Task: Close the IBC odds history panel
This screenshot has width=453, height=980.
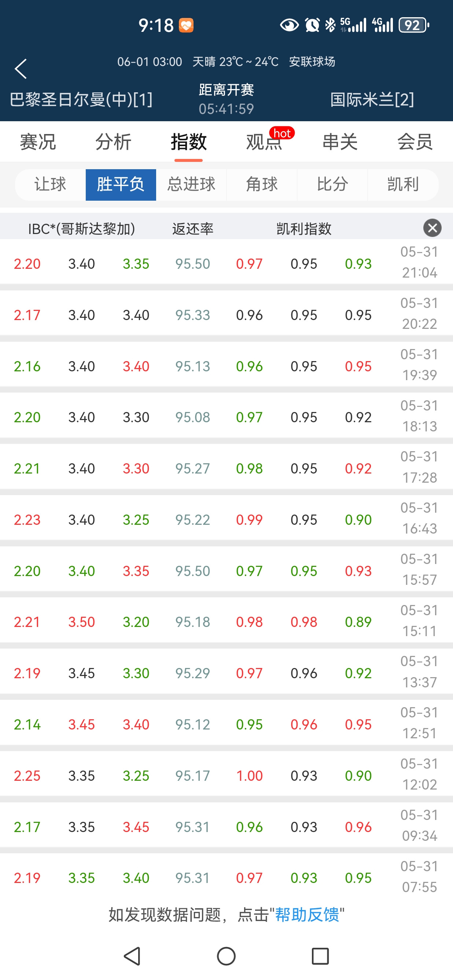Action: [432, 228]
